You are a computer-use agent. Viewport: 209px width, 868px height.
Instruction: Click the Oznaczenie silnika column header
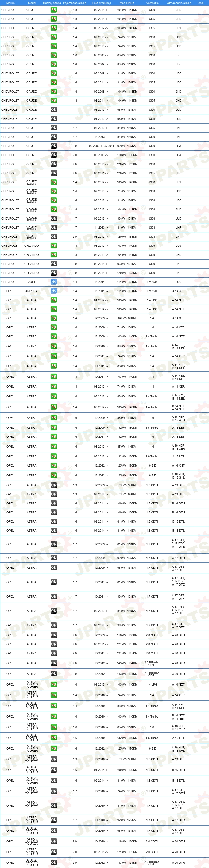point(179,3)
